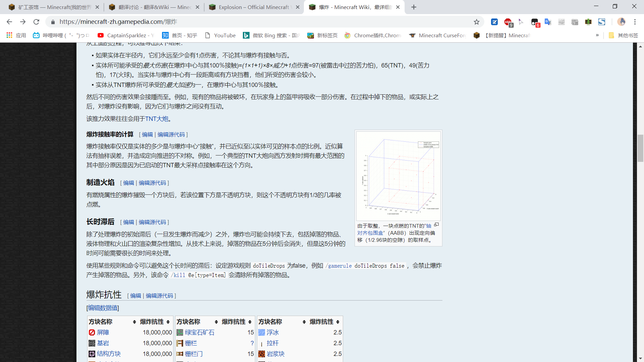644x362 pixels.
Task: Click the 栅栏门 fence gate icon
Action: coord(180,354)
